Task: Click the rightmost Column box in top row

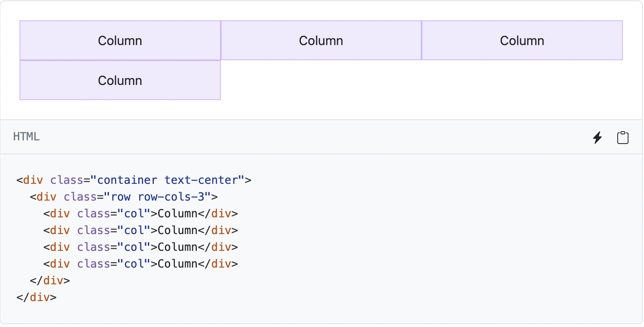Action: pyautogui.click(x=522, y=41)
